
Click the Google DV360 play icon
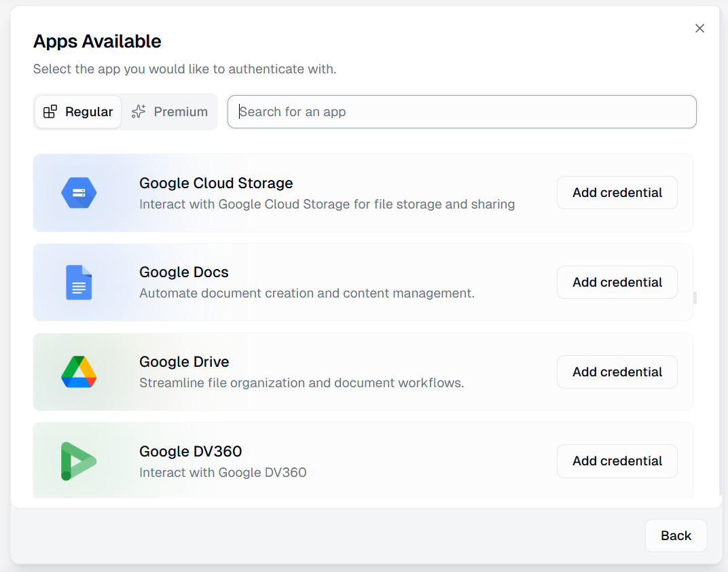(x=79, y=461)
